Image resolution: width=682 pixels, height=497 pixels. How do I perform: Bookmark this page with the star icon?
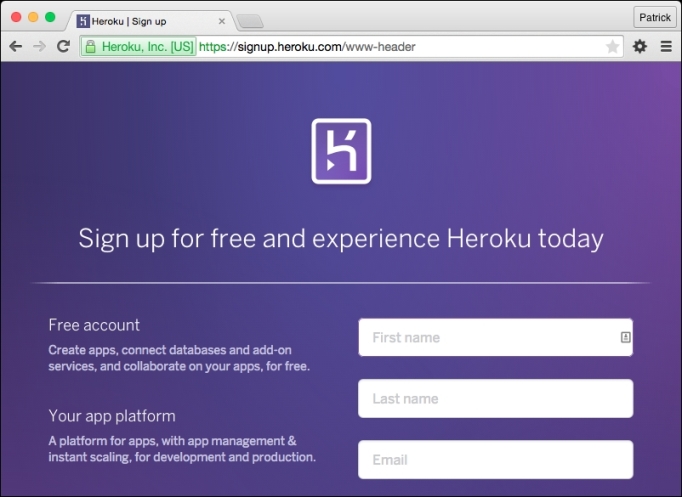tap(612, 46)
